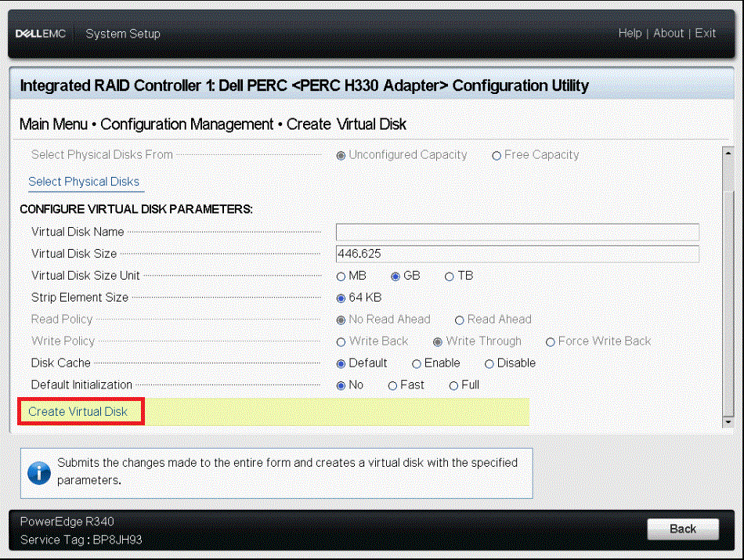Click the Disk Cache label
The image size is (744, 560).
61,363
